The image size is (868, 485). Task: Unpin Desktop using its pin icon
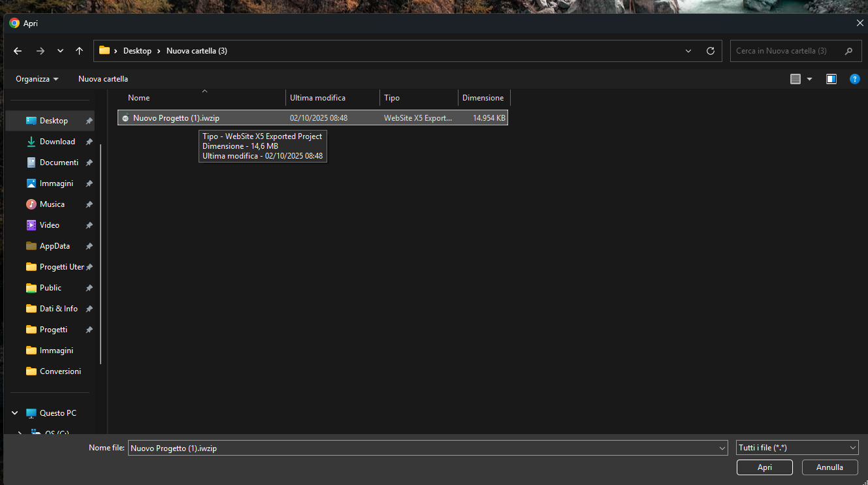click(x=89, y=121)
